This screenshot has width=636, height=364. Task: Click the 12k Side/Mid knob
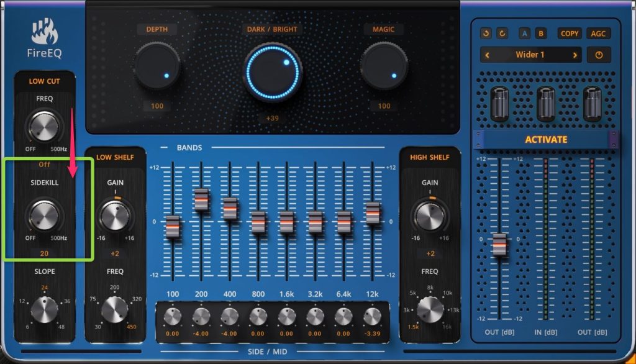pos(372,317)
